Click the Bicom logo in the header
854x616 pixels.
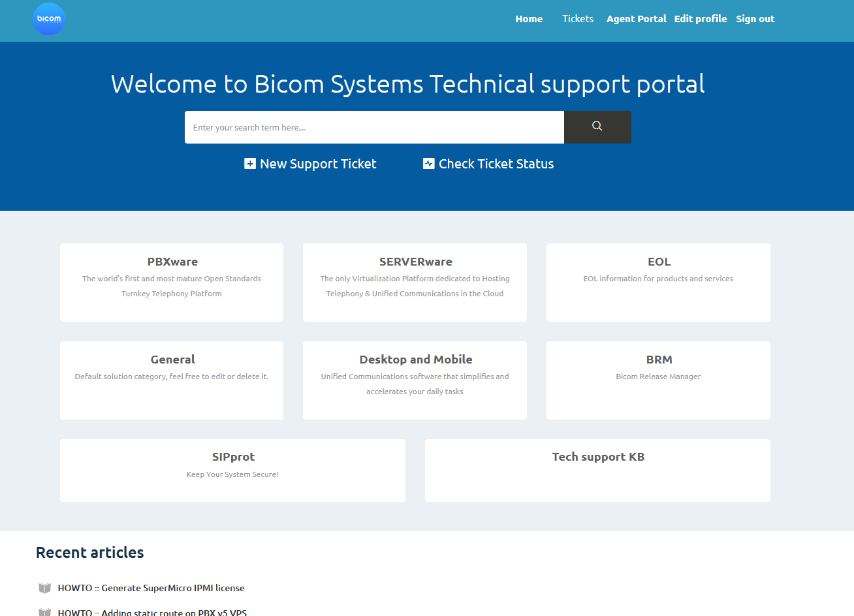49,19
